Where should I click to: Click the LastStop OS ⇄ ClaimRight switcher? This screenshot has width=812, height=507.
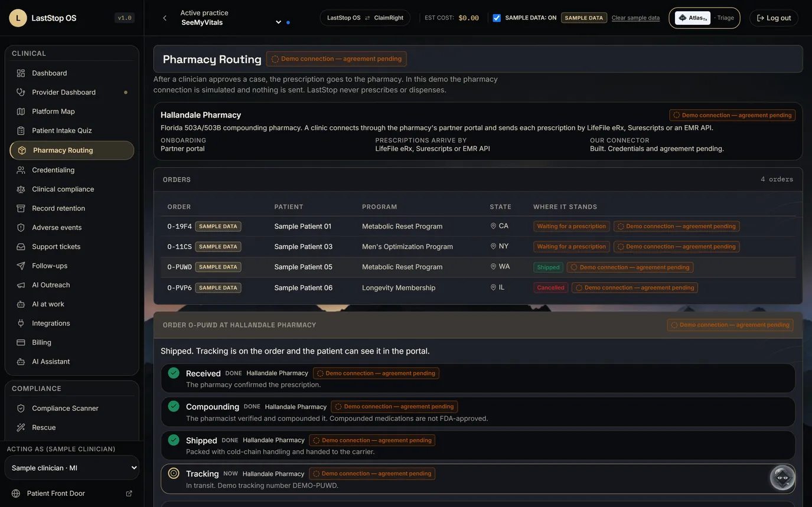point(365,18)
